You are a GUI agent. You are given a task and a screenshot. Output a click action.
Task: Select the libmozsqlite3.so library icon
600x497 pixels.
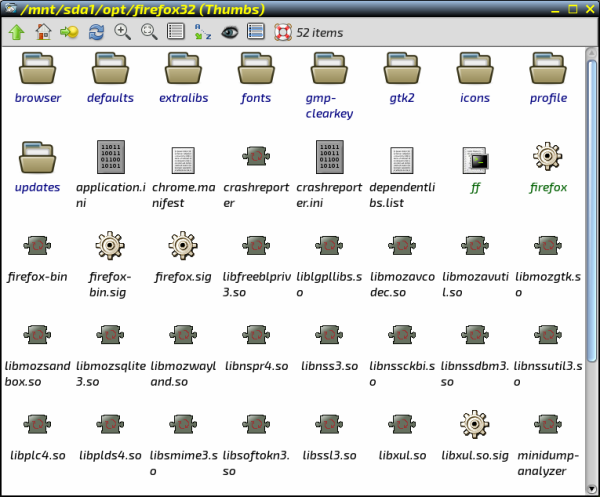[110, 335]
